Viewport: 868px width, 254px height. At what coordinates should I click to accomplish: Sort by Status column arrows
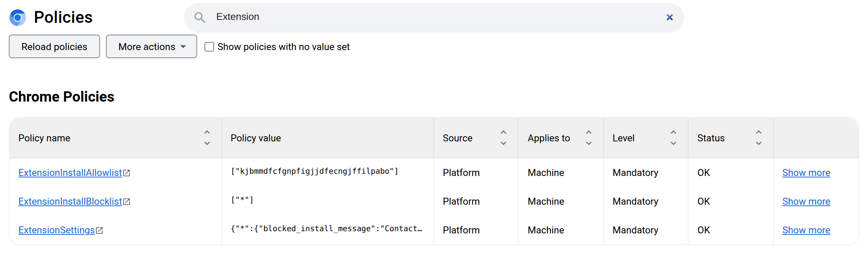[x=759, y=138]
